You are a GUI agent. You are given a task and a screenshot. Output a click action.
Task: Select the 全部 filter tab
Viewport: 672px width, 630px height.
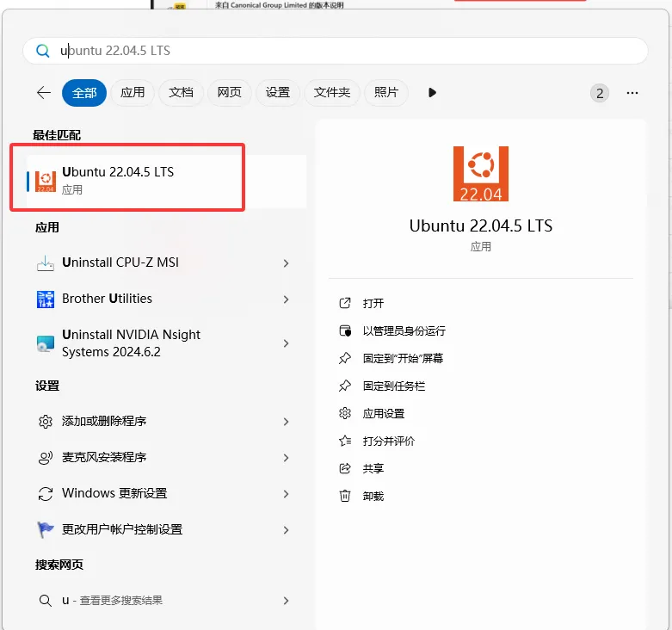pos(84,93)
